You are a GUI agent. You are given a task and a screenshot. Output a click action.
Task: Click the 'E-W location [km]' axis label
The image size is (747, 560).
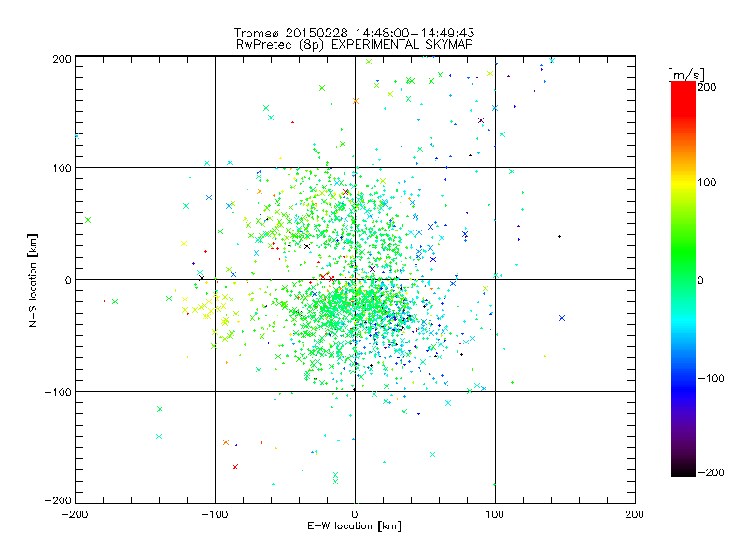(x=354, y=526)
